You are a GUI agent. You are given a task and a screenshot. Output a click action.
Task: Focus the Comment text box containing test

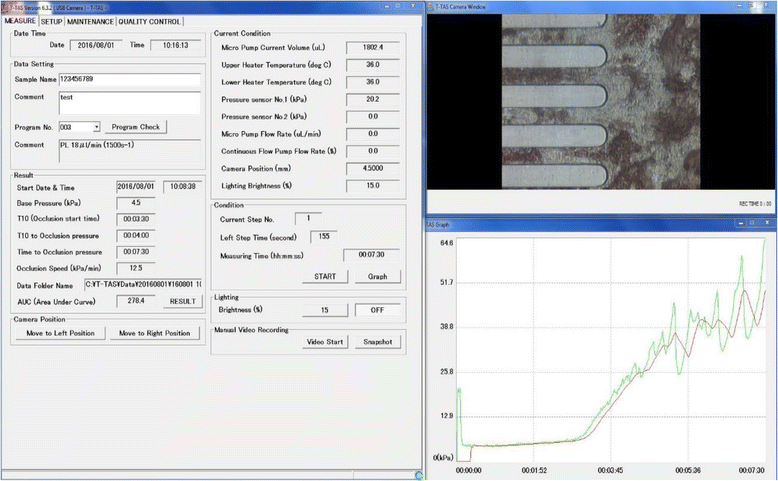click(130, 102)
